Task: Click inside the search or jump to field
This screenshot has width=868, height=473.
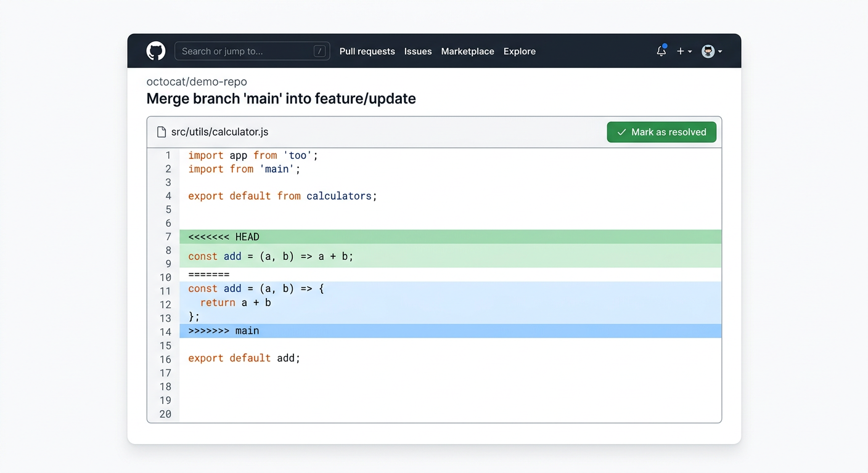Action: click(247, 51)
